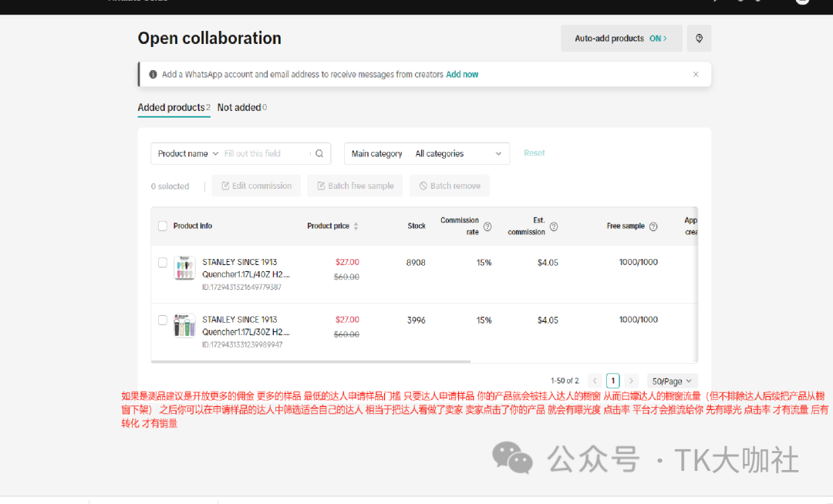Viewport: 833px width, 504px height.
Task: Click the Est. commission help icon
Action: point(553,227)
